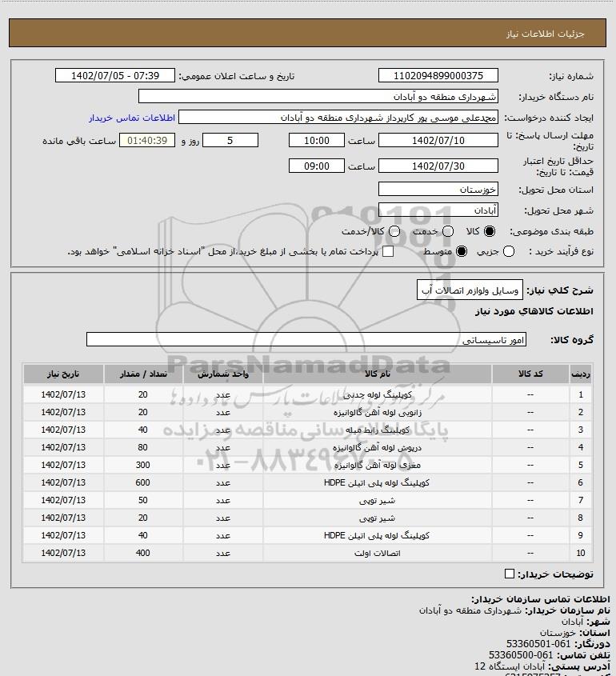
Task: Click the تاریخ نیاز column header
Action: tap(63, 374)
